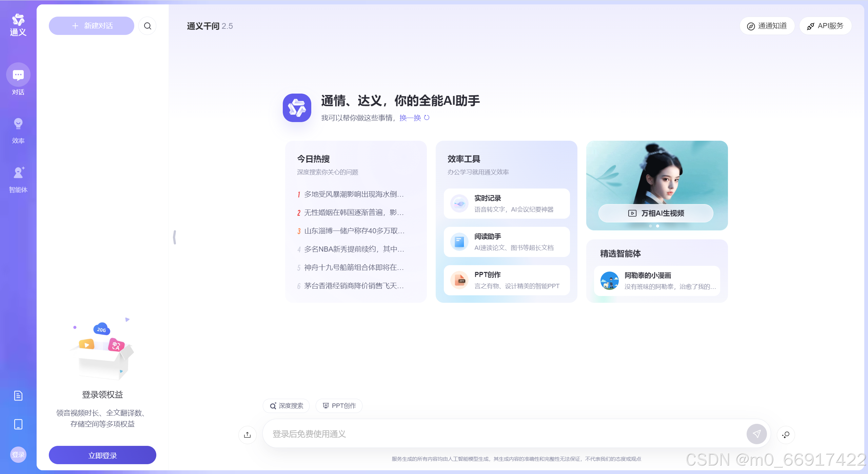
Task: Toggle the 深度搜索 deep search chip
Action: pyautogui.click(x=286, y=406)
